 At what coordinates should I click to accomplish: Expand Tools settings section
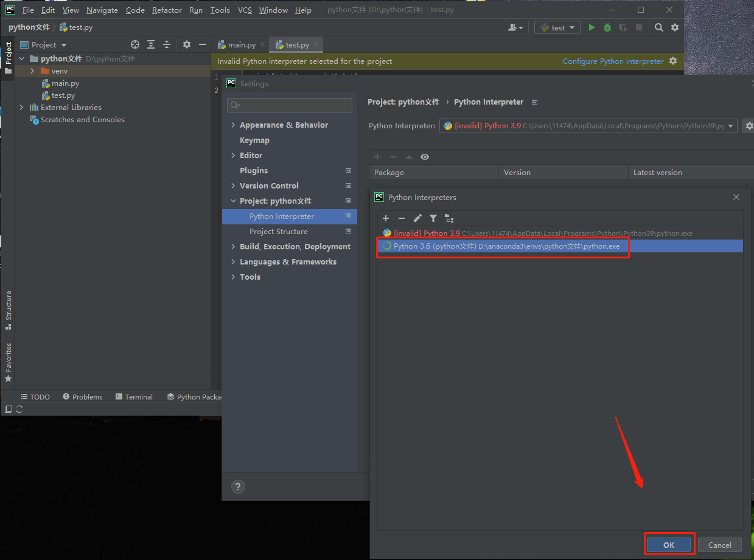(233, 277)
